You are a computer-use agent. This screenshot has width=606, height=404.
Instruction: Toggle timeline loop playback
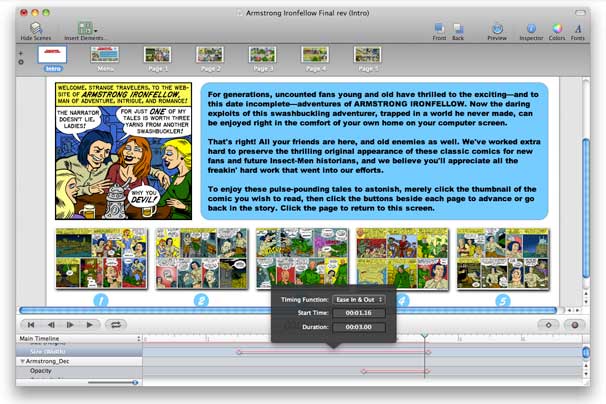[x=116, y=325]
